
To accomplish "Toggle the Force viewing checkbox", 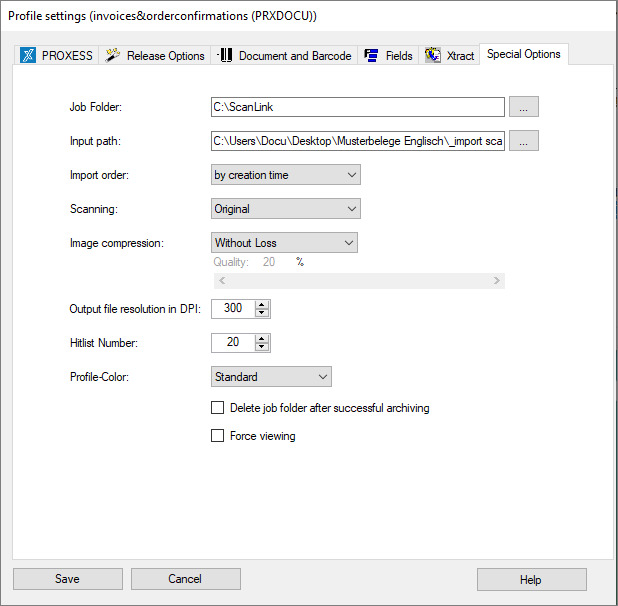I will [x=218, y=436].
